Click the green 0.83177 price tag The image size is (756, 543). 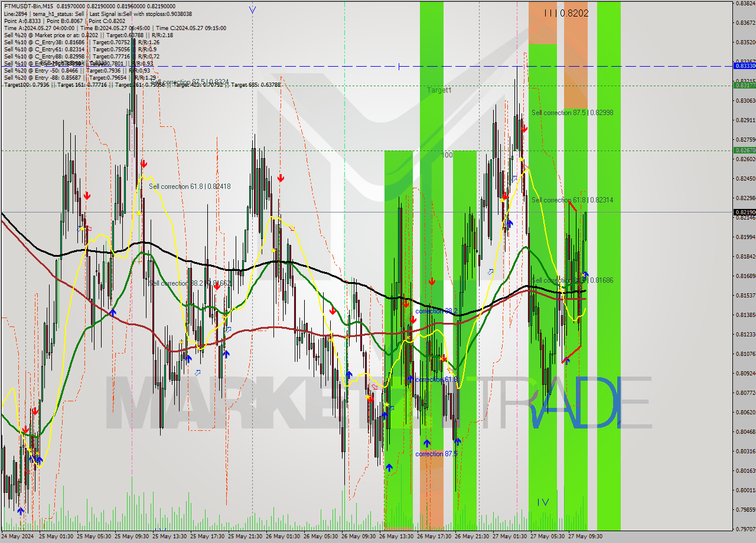click(744, 86)
